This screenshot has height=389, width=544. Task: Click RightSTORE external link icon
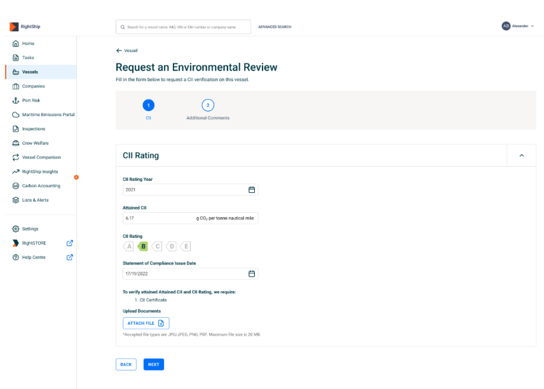click(x=69, y=243)
